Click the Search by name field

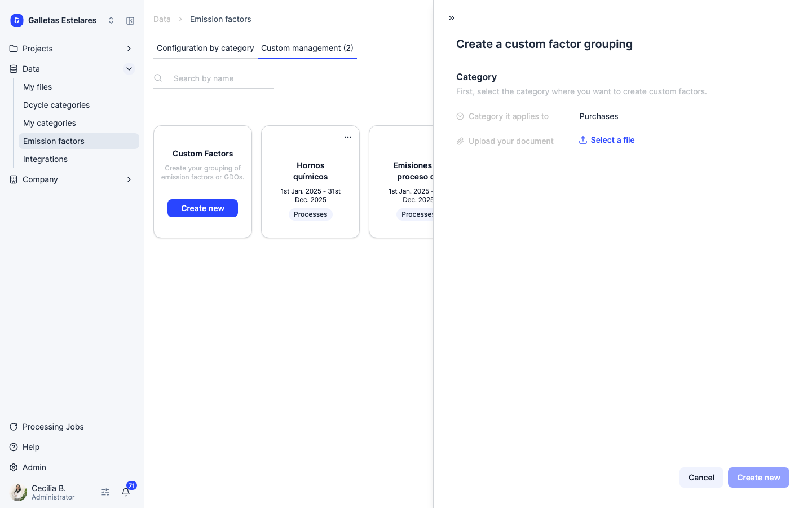(222, 78)
